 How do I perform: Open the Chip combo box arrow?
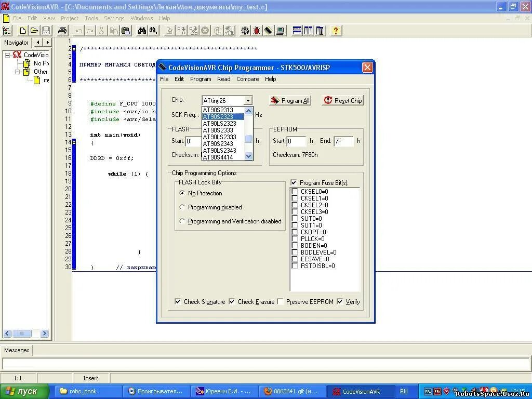click(x=248, y=101)
